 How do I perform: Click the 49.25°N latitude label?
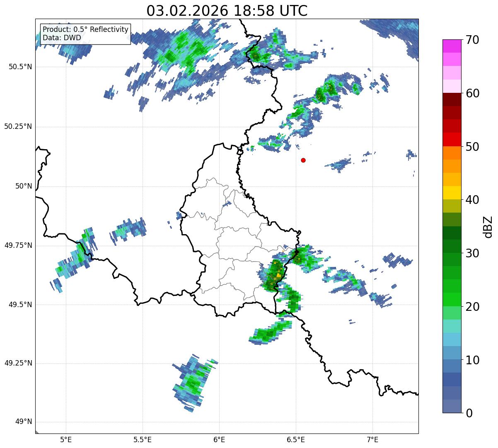(x=18, y=363)
